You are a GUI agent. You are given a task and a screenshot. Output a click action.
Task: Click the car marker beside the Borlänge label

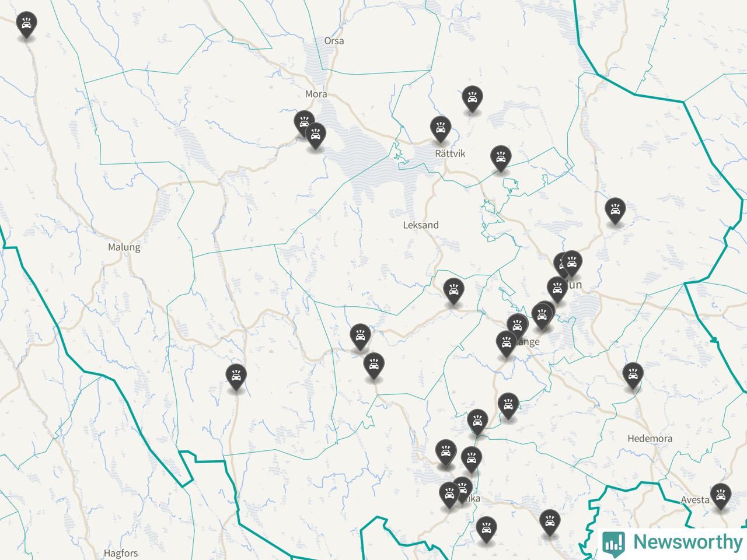pos(506,342)
